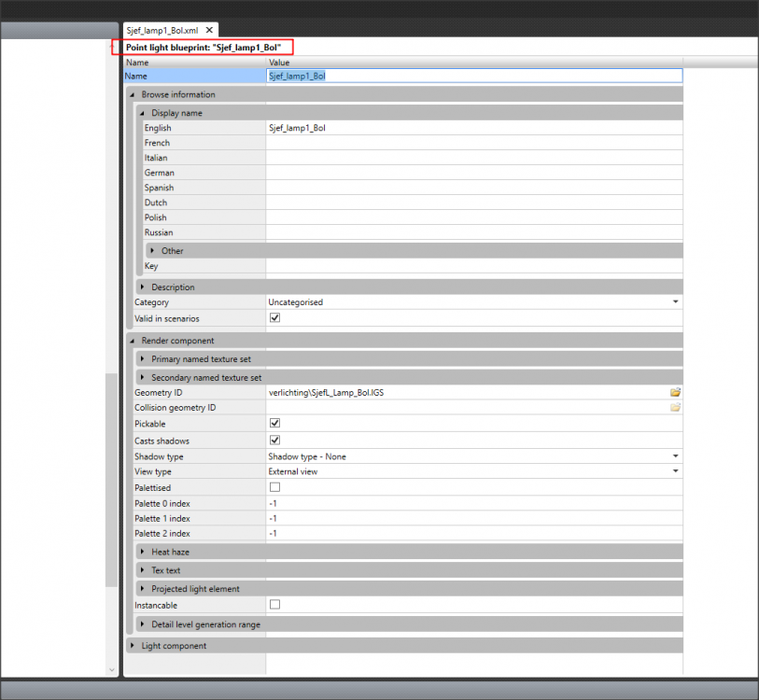This screenshot has height=700, width=759.
Task: Click the French display name field
Action: (x=473, y=143)
